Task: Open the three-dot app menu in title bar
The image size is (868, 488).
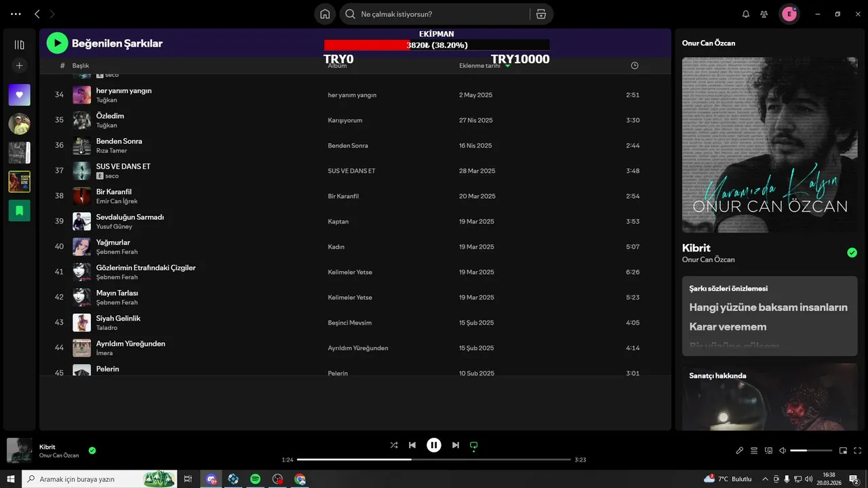Action: click(x=16, y=14)
